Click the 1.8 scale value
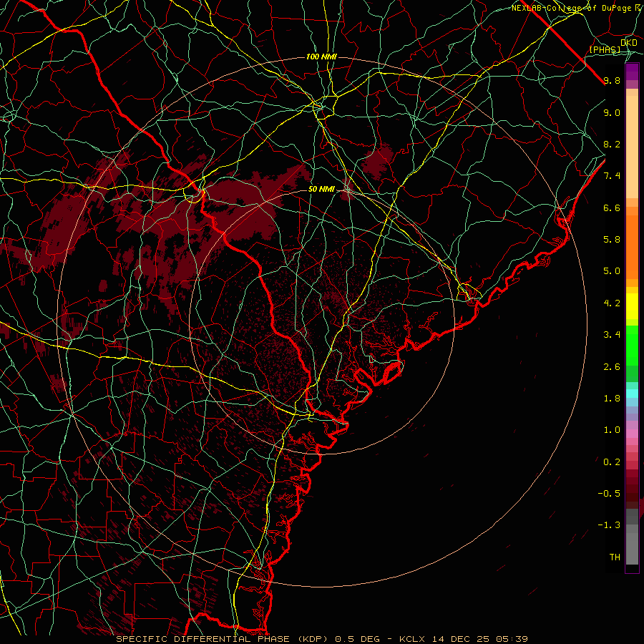Image resolution: width=644 pixels, height=644 pixels. tap(612, 399)
